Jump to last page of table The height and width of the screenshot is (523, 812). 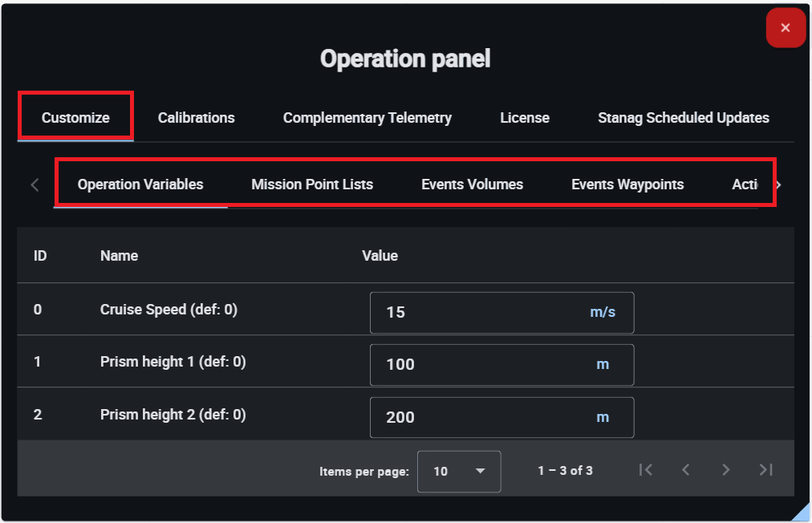[765, 470]
